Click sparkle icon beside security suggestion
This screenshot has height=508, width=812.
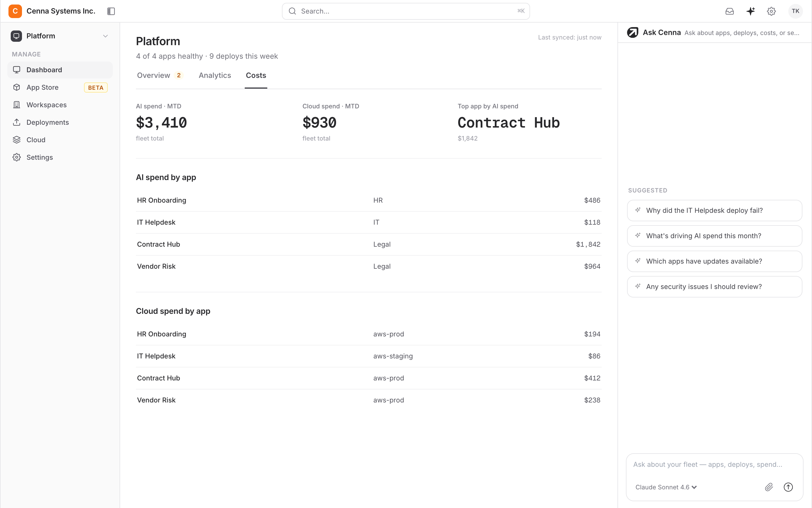637,286
